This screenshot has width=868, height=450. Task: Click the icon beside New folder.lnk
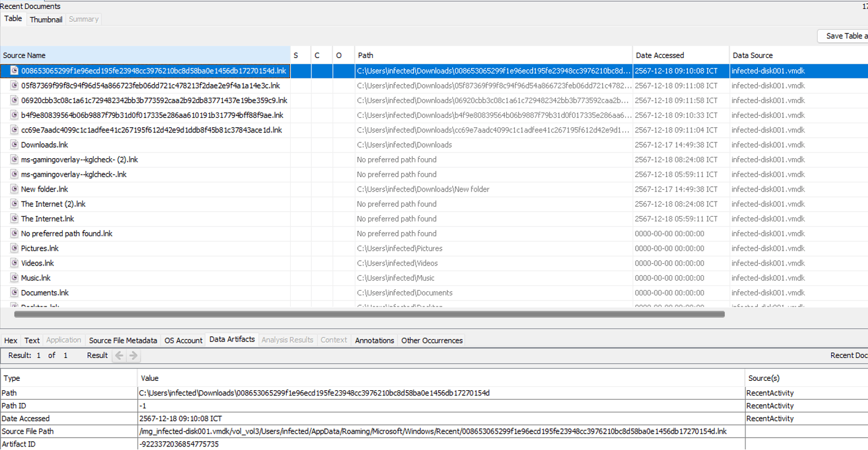click(x=15, y=189)
